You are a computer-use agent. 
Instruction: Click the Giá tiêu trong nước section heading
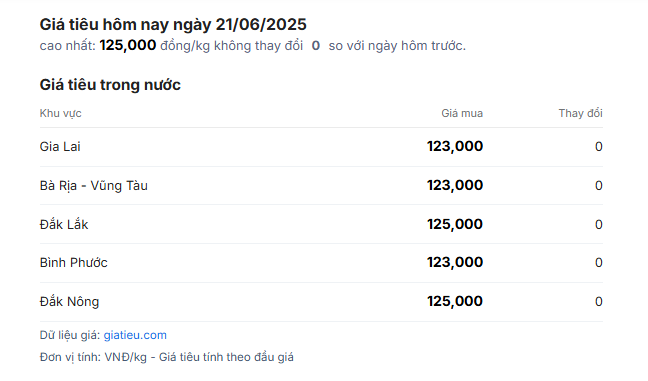coord(110,85)
